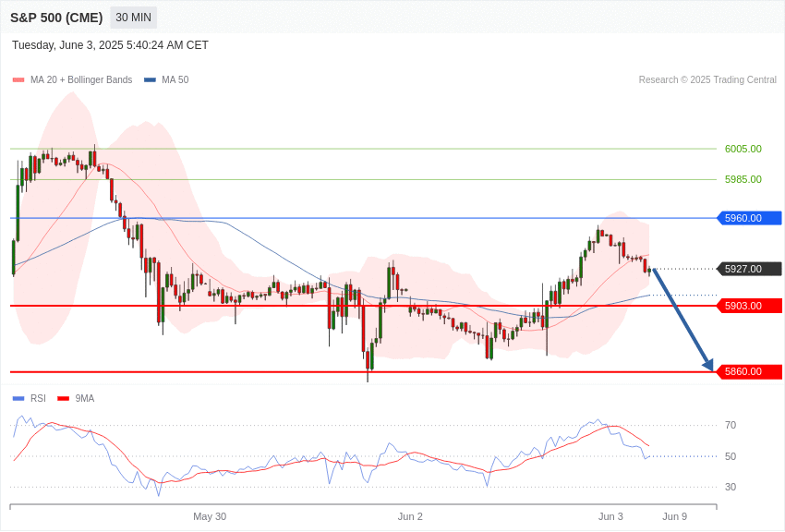This screenshot has width=785, height=532.
Task: Click the red 5860.00 support price tag
Action: point(750,371)
